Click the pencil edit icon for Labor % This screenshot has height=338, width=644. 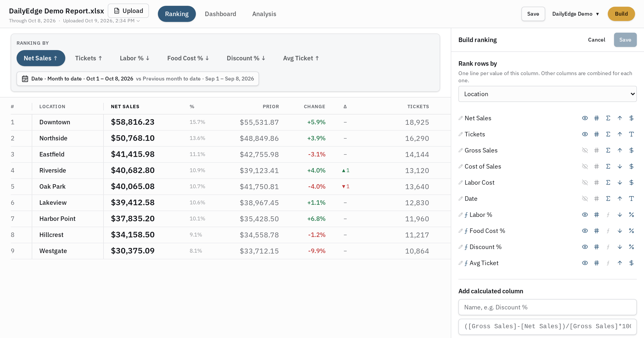tap(460, 215)
